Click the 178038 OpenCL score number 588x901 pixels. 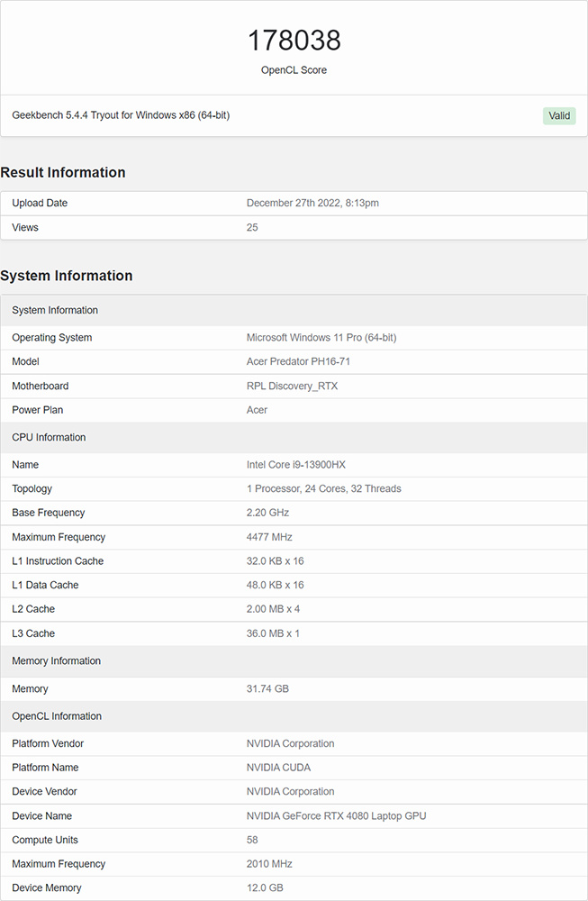[294, 41]
